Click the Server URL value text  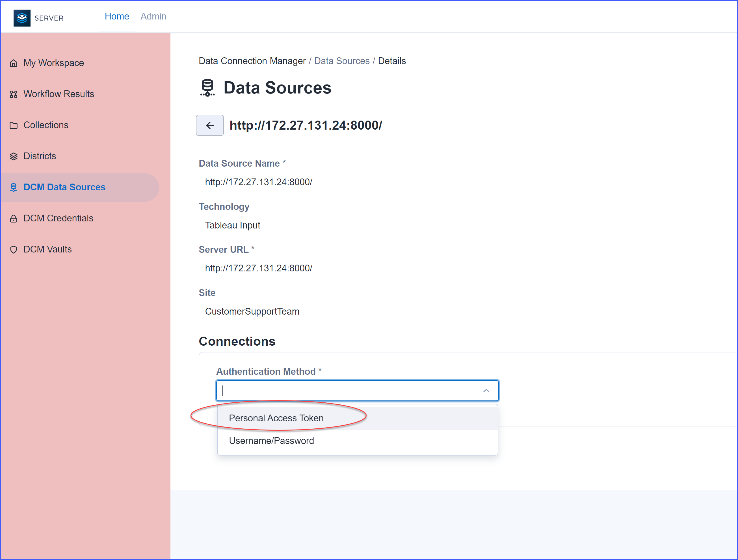(x=259, y=268)
